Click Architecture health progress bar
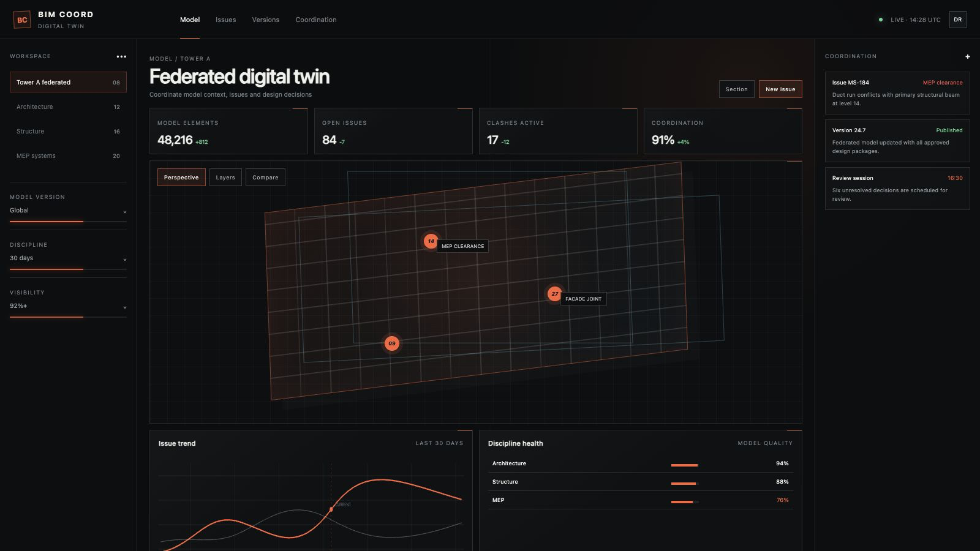The height and width of the screenshot is (551, 980). click(x=685, y=465)
